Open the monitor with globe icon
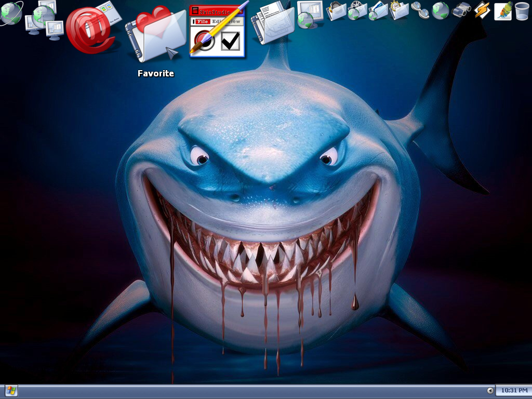Screen dimensions: 532x399 click(x=310, y=14)
